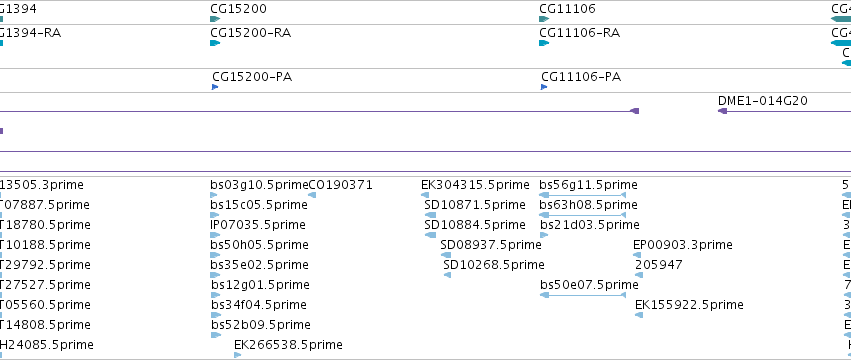Select the EP00903.3prime label

683,245
